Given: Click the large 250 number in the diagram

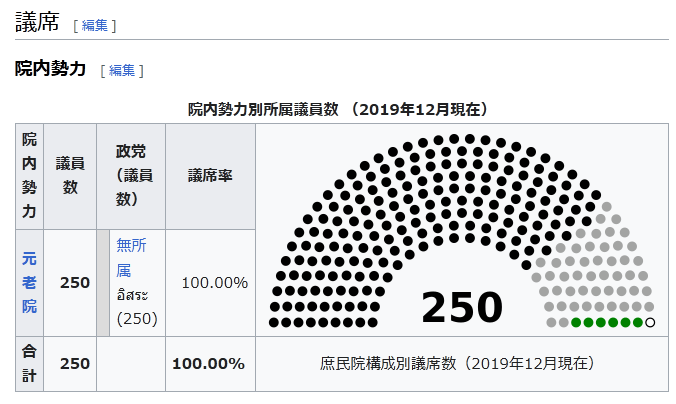Looking at the screenshot, I should coord(461,307).
